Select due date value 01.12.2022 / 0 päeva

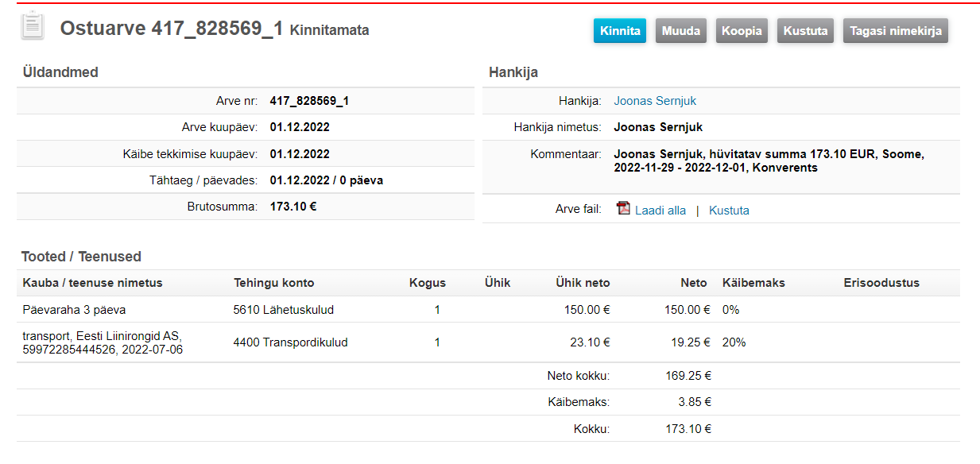pos(327,180)
